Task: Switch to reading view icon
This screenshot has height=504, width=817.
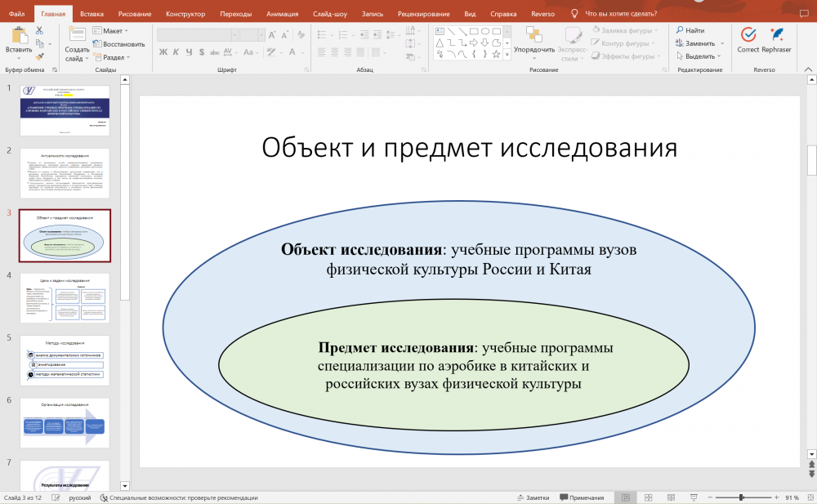Action: pos(671,497)
